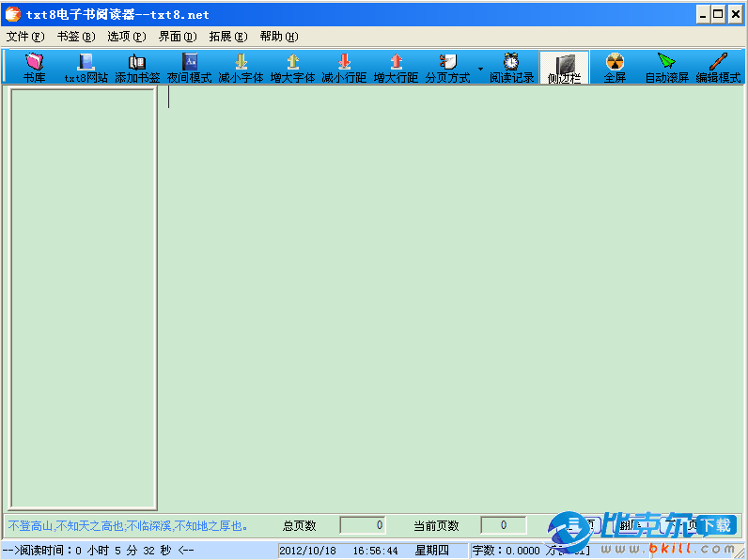Switch to 编辑模式 edit mode

(718, 68)
